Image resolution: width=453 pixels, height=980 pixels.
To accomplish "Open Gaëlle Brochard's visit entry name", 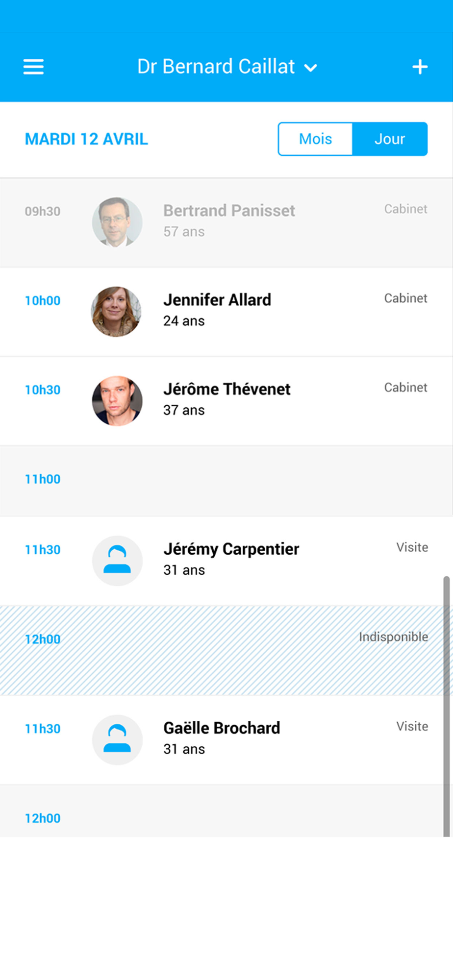I will pyautogui.click(x=222, y=728).
